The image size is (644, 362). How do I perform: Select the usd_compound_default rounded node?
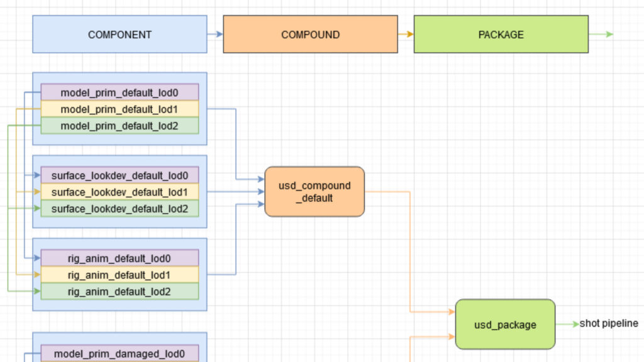click(x=314, y=192)
